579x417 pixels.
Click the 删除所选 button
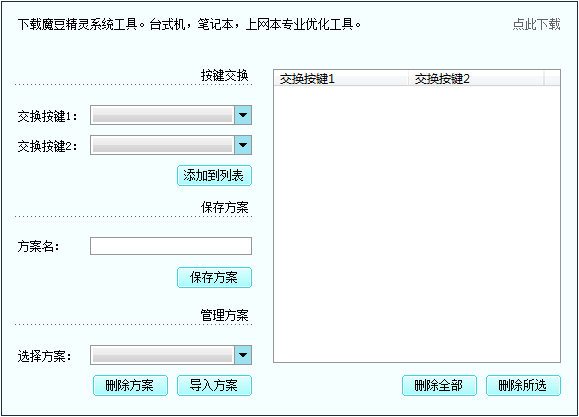(x=523, y=386)
